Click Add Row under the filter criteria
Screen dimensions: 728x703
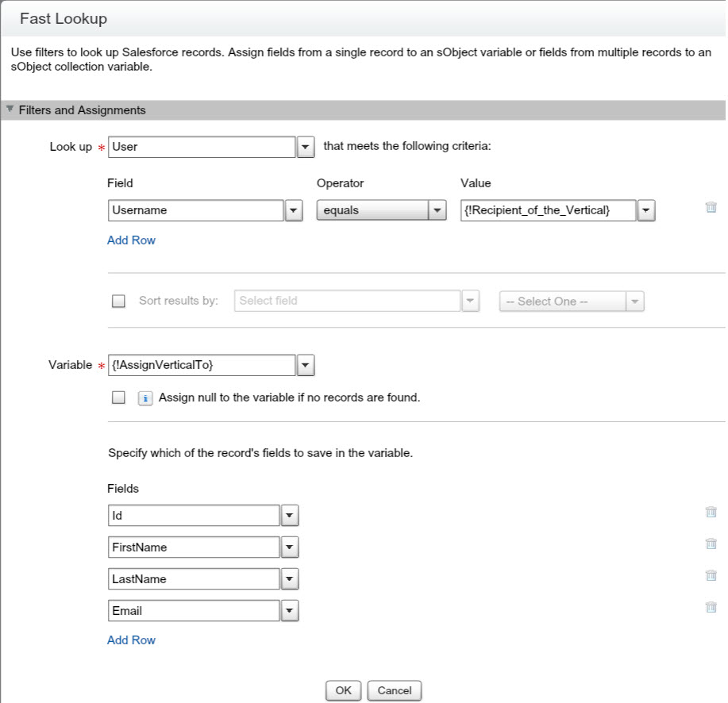pyautogui.click(x=131, y=240)
